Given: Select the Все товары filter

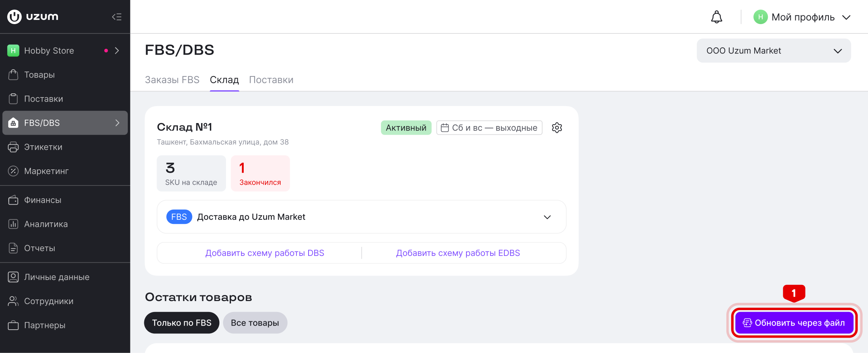Looking at the screenshot, I should pyautogui.click(x=255, y=323).
